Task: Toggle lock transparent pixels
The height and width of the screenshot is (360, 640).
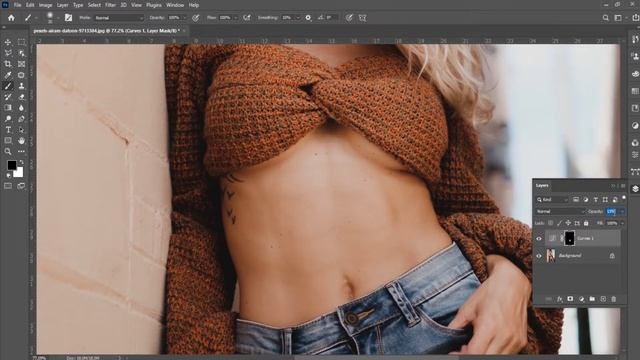Action: coord(551,223)
